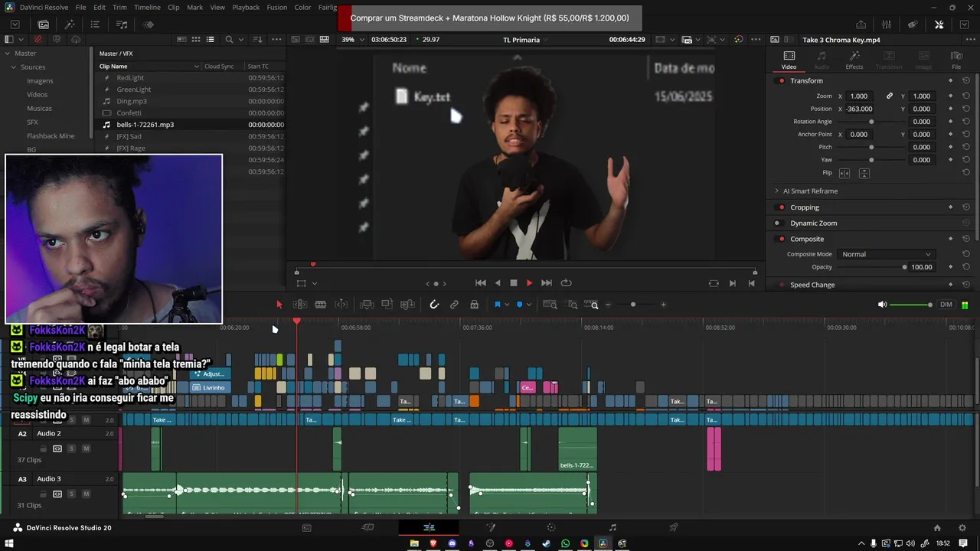Toggle Position Lock padlock icon
The width and height of the screenshot is (980, 551).
[x=474, y=305]
